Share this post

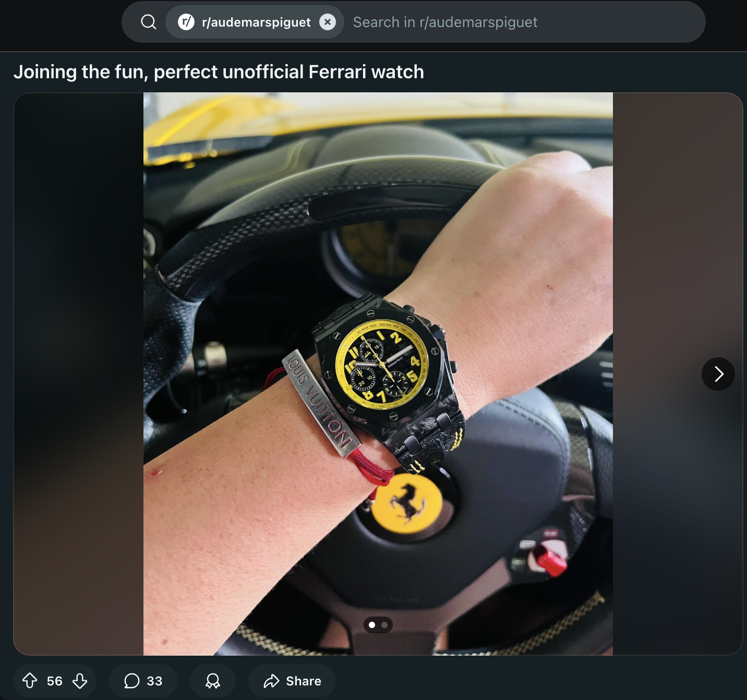click(292, 681)
